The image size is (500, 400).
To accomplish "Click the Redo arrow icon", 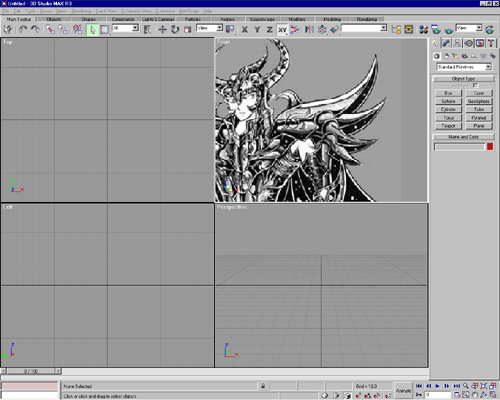I will click(35, 29).
